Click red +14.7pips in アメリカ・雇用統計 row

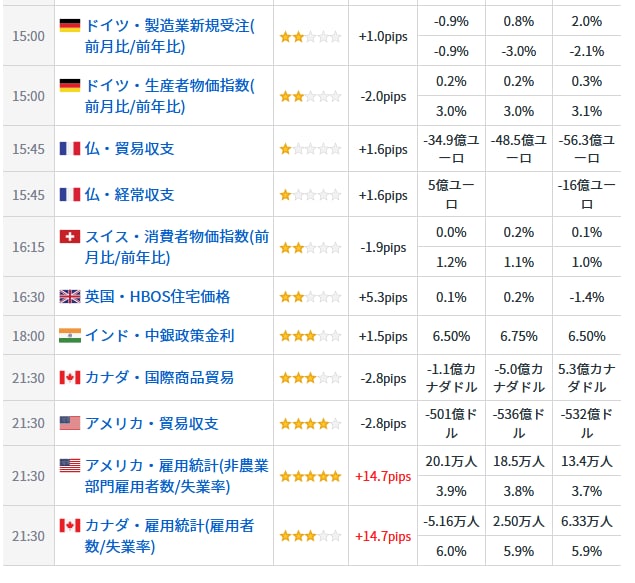pyautogui.click(x=383, y=477)
